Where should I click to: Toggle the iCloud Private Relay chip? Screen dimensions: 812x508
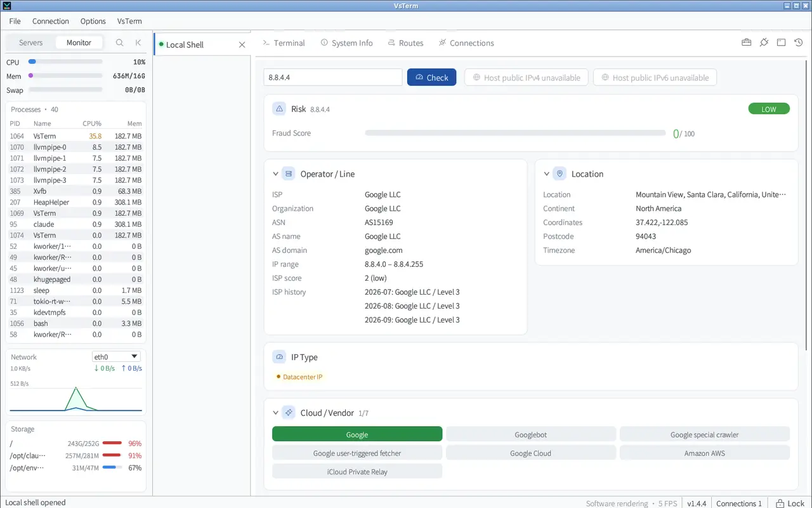[357, 471]
